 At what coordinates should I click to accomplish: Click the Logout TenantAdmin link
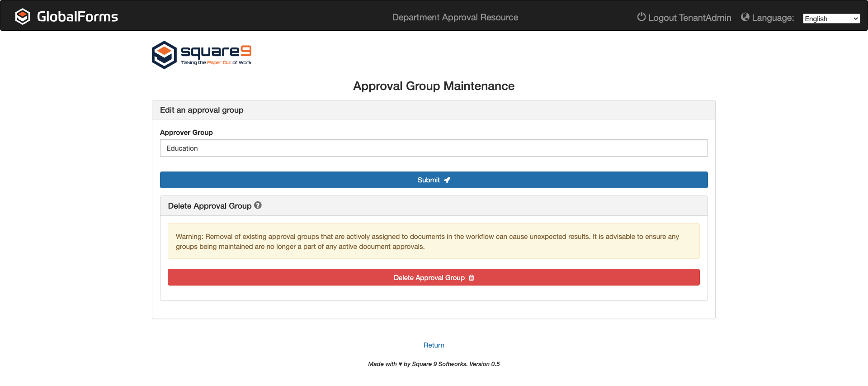(x=689, y=18)
